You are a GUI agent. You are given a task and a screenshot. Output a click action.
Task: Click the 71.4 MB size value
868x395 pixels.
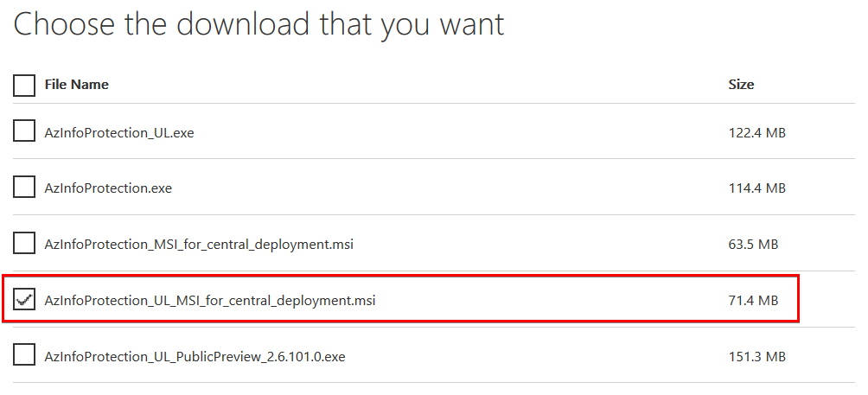(753, 301)
